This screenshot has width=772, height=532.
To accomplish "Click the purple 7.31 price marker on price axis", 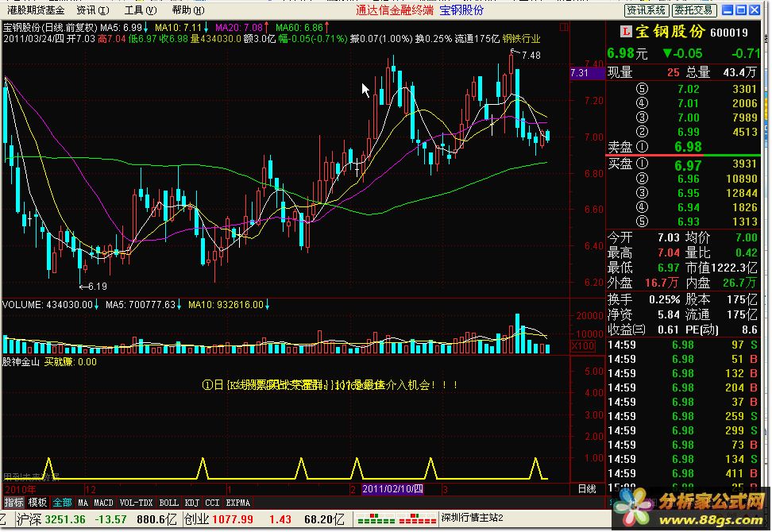I will (587, 73).
